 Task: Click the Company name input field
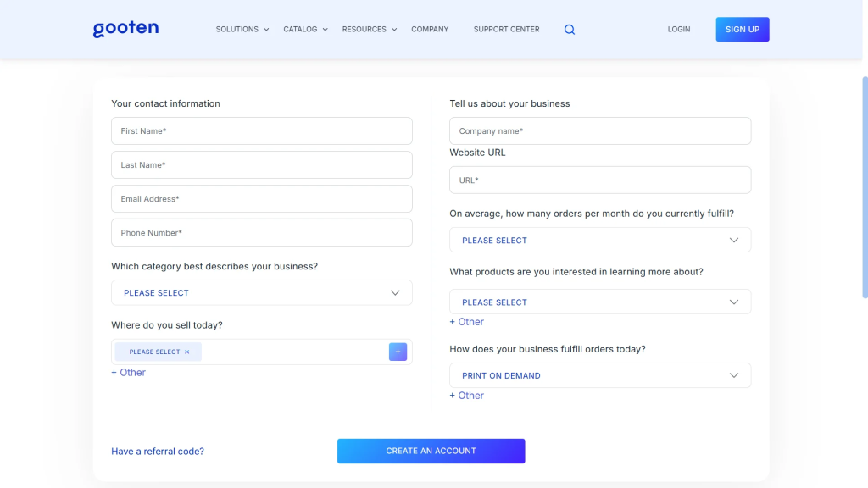click(x=599, y=131)
